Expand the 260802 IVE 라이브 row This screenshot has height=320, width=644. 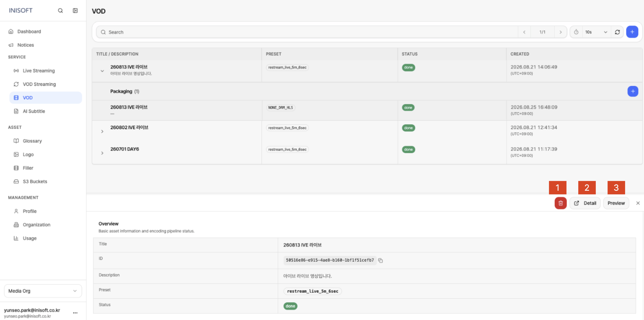click(102, 131)
